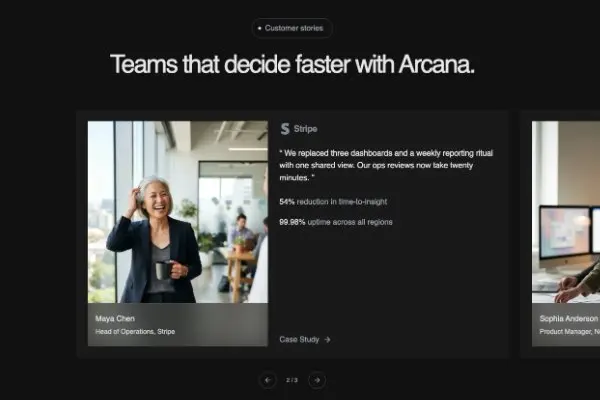This screenshot has height=400, width=600.
Task: Click the 'We replaced three dashboards' quote
Action: point(386,165)
